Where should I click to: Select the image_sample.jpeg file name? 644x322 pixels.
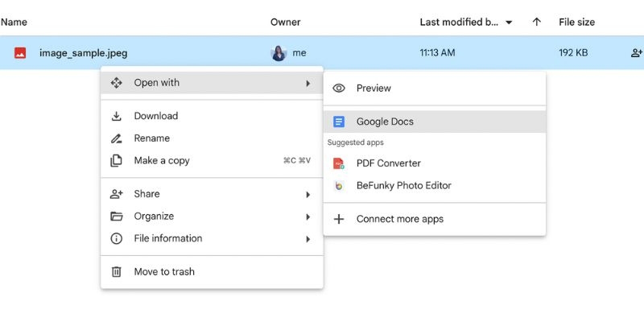pyautogui.click(x=84, y=53)
